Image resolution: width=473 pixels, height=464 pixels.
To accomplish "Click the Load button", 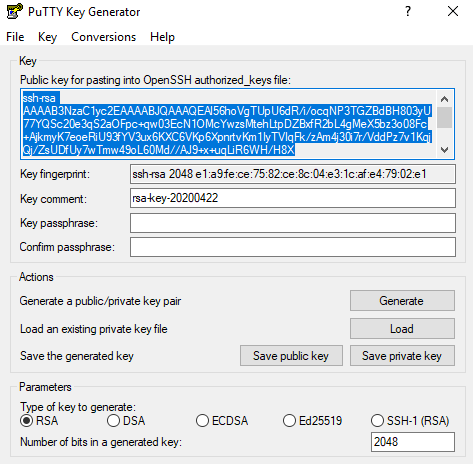I will pos(402,329).
